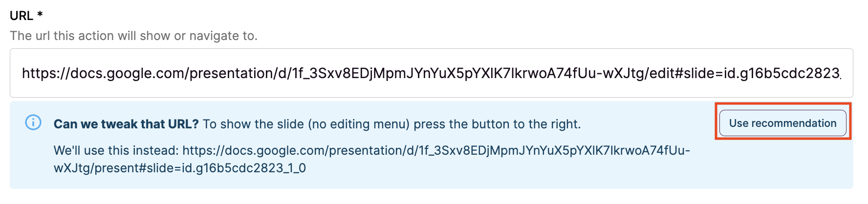
Task: Click the required asterisk next to URL
Action: click(40, 15)
